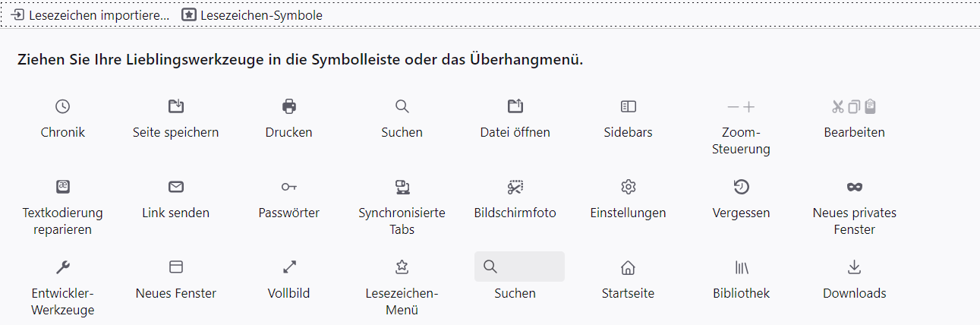Click the Sidebars panel icon

(x=629, y=106)
